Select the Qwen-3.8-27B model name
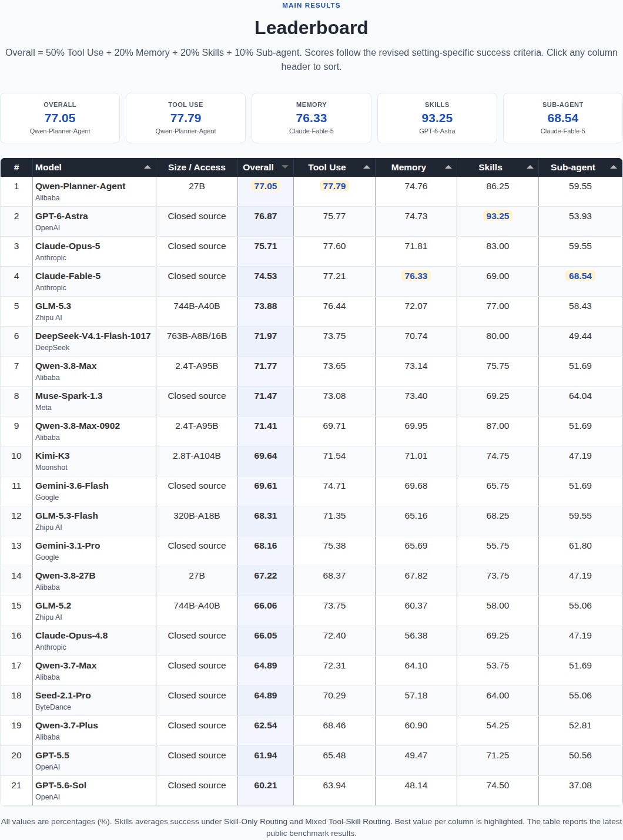Screen dimensions: 623x840 tap(65, 576)
